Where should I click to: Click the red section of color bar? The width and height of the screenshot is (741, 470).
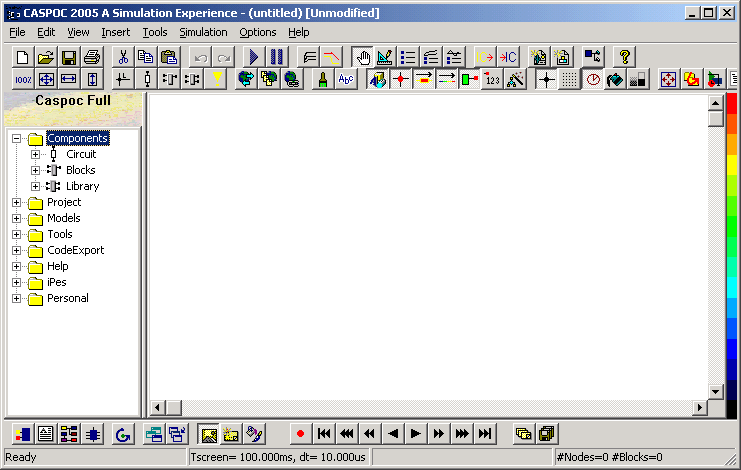732,105
